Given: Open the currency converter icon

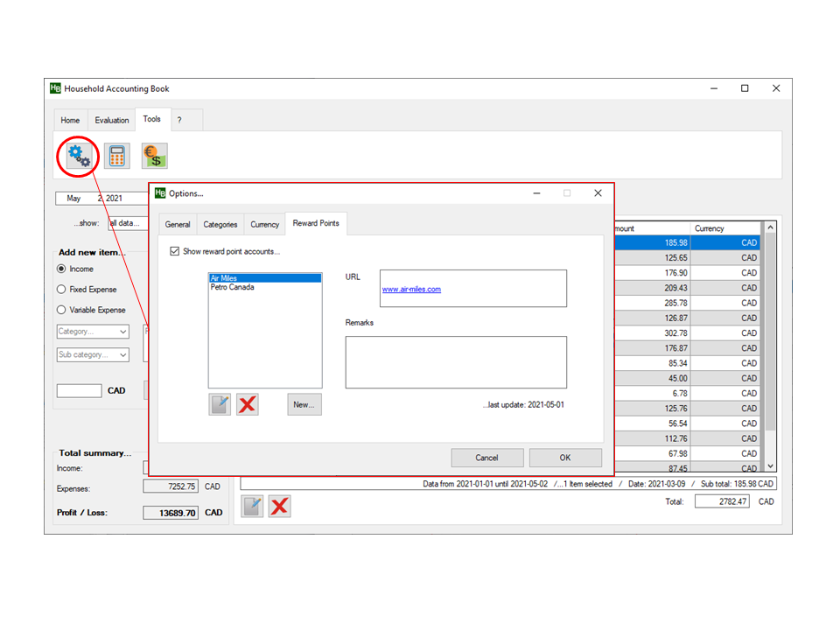Looking at the screenshot, I should 154,157.
